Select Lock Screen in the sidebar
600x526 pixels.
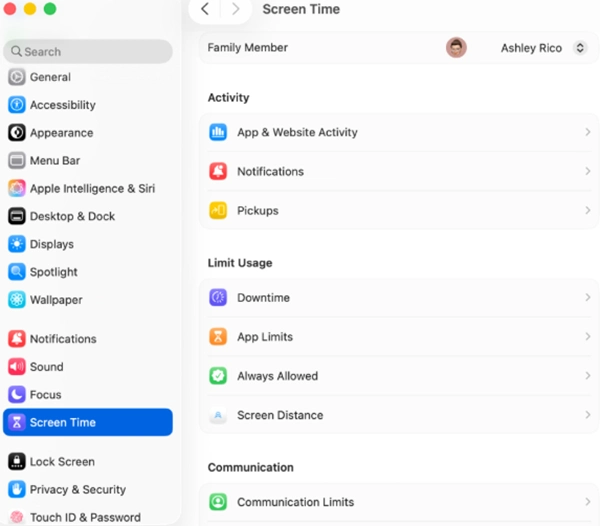88,461
